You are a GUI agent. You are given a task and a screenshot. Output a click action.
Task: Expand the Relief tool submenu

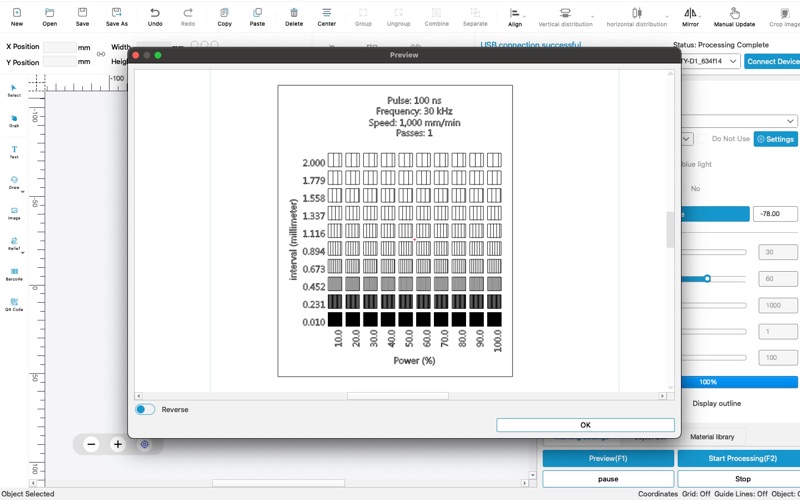coord(22,253)
